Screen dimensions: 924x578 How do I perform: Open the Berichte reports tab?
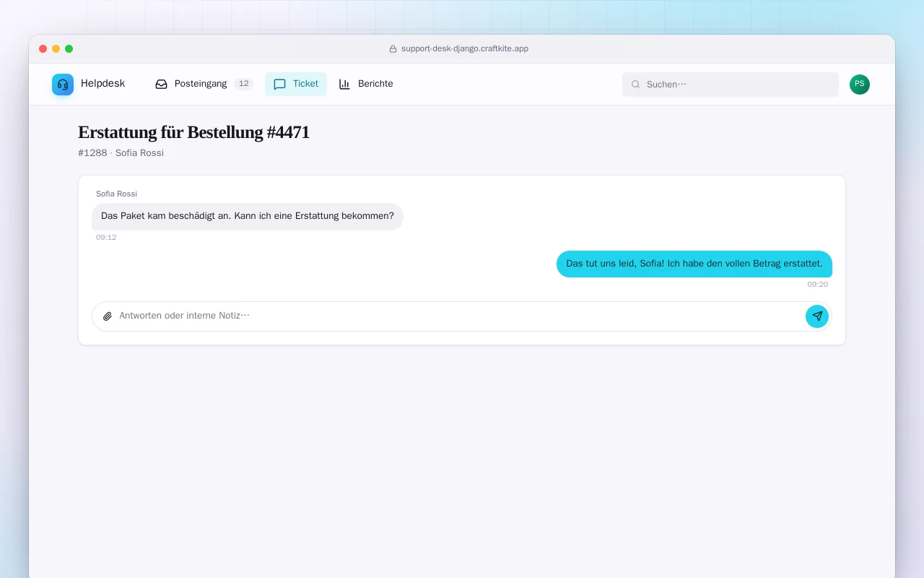click(x=366, y=84)
